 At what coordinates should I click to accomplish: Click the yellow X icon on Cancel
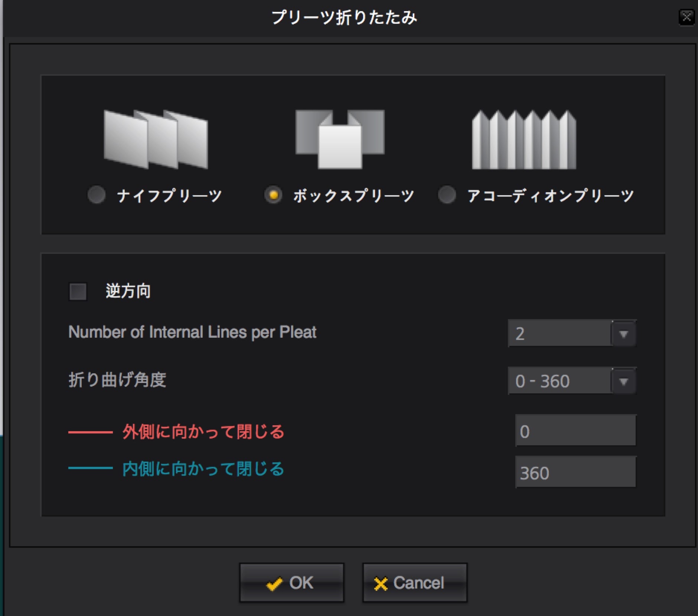click(381, 584)
